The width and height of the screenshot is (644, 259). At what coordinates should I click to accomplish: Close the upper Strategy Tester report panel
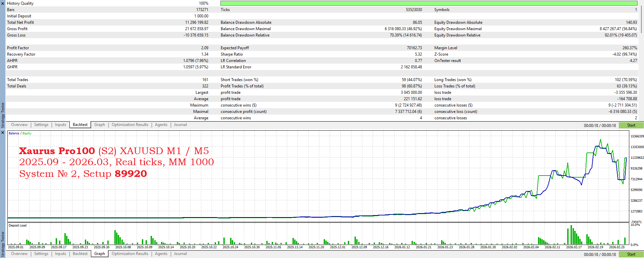tap(3, 3)
